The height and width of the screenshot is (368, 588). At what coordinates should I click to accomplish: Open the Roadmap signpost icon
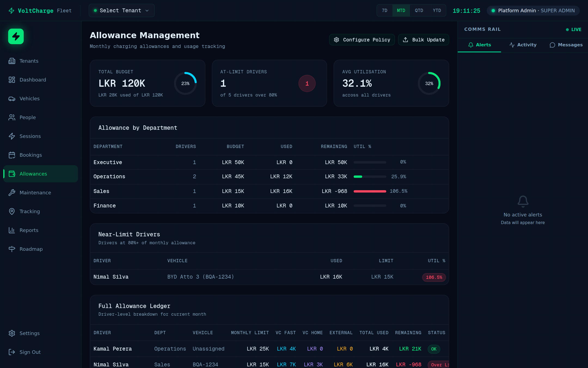point(12,249)
